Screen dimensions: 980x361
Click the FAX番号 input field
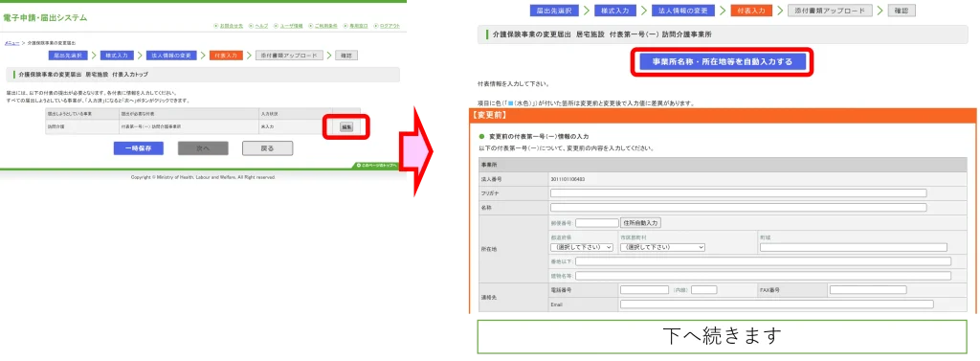pos(867,290)
